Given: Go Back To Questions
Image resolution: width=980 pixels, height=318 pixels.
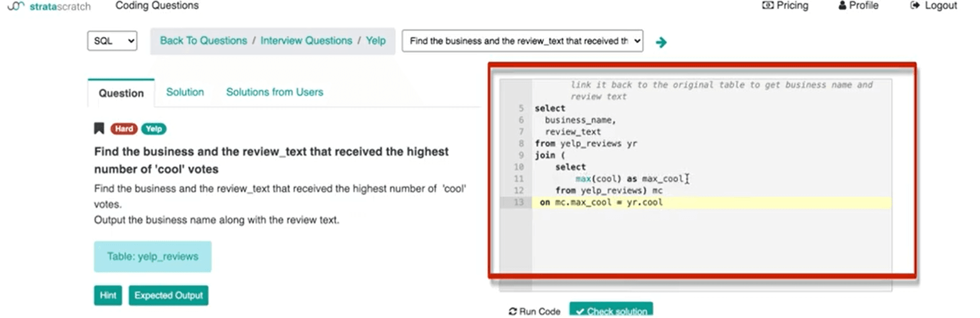Looking at the screenshot, I should 203,41.
